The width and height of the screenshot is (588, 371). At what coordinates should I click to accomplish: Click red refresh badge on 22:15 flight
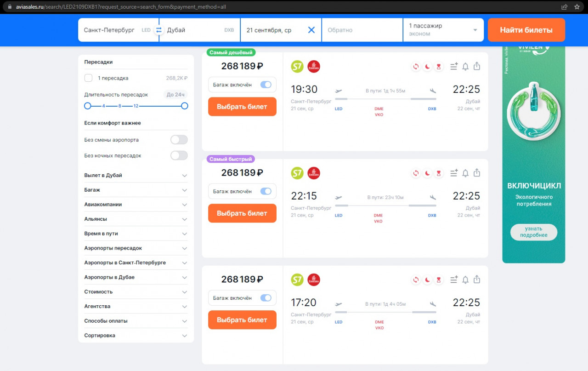[x=416, y=173]
